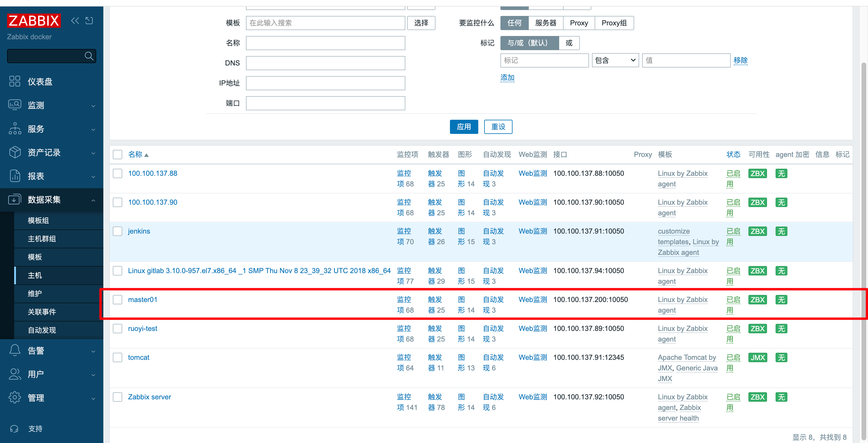Click the 监测 monitoring icon
This screenshot has height=443, width=868.
(x=15, y=105)
